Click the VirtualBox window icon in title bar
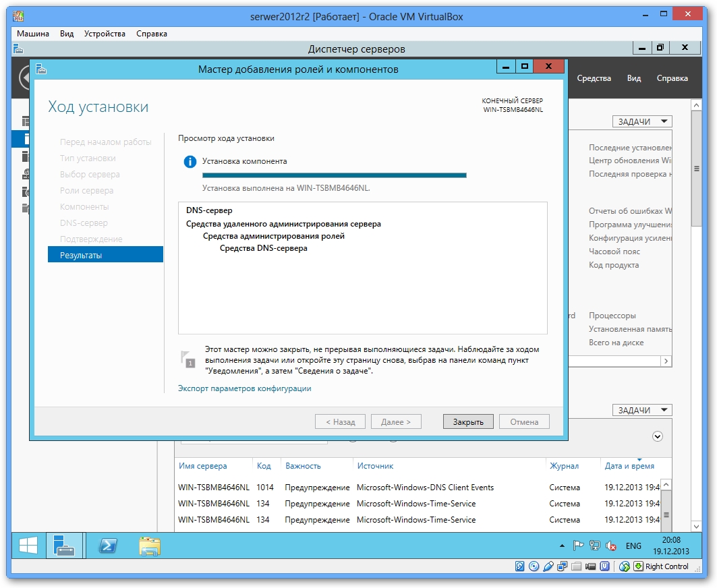The height and width of the screenshot is (588, 717). (x=18, y=16)
